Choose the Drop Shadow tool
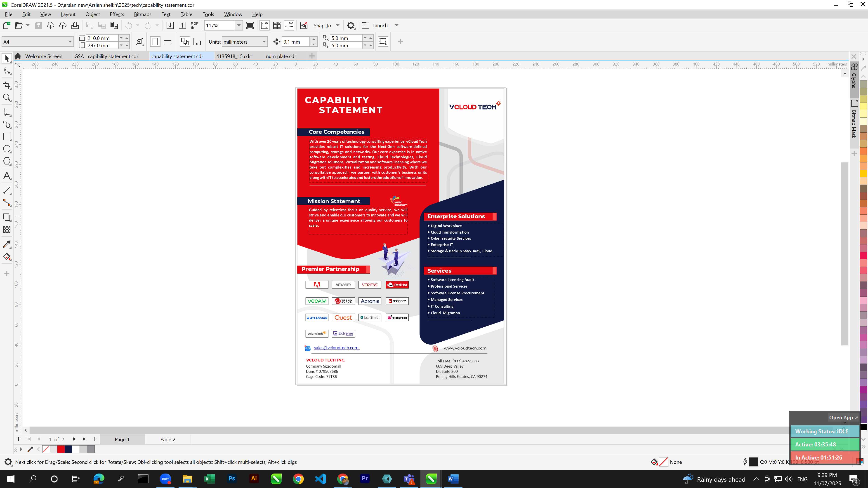The width and height of the screenshot is (868, 488). (7, 217)
